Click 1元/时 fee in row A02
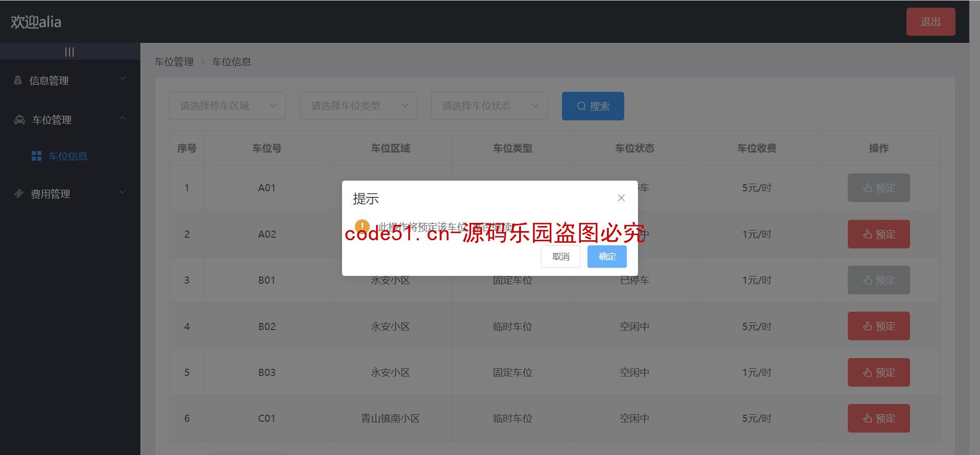The width and height of the screenshot is (980, 455). tap(756, 234)
